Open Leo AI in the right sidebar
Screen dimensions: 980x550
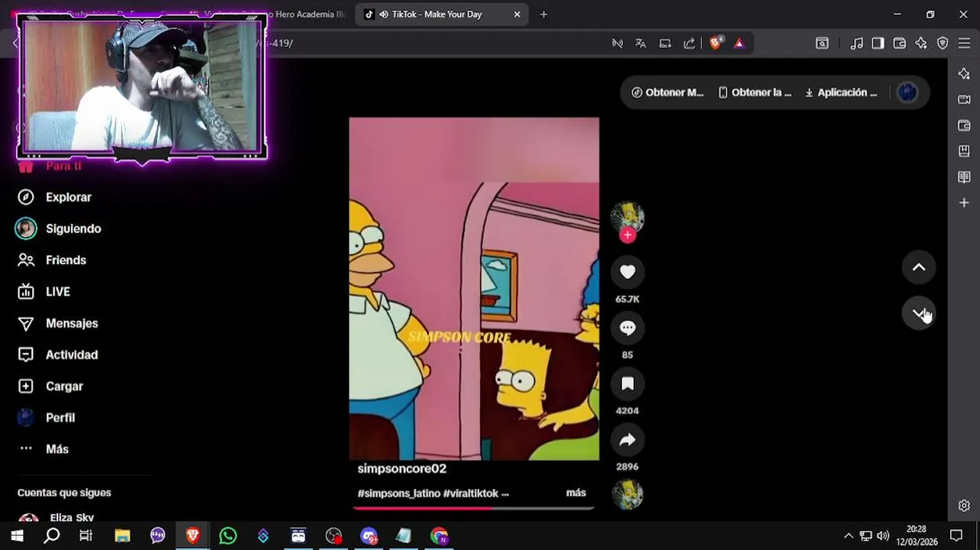pos(964,73)
